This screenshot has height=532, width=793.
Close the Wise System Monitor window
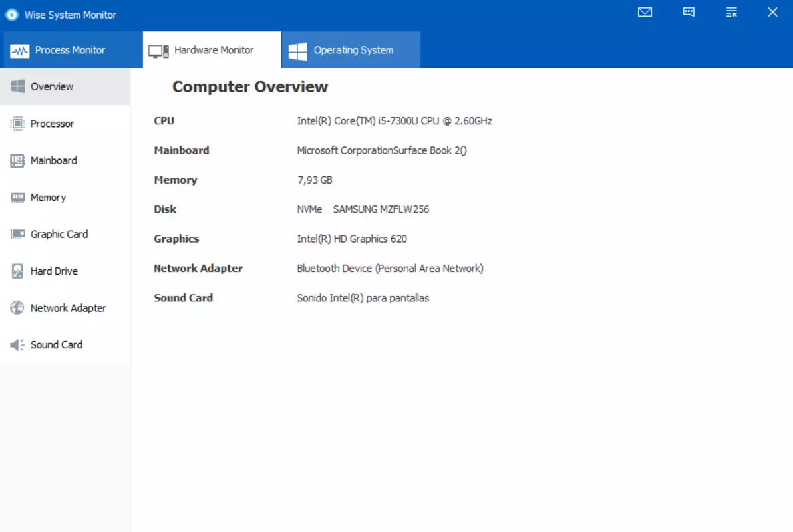tap(772, 12)
